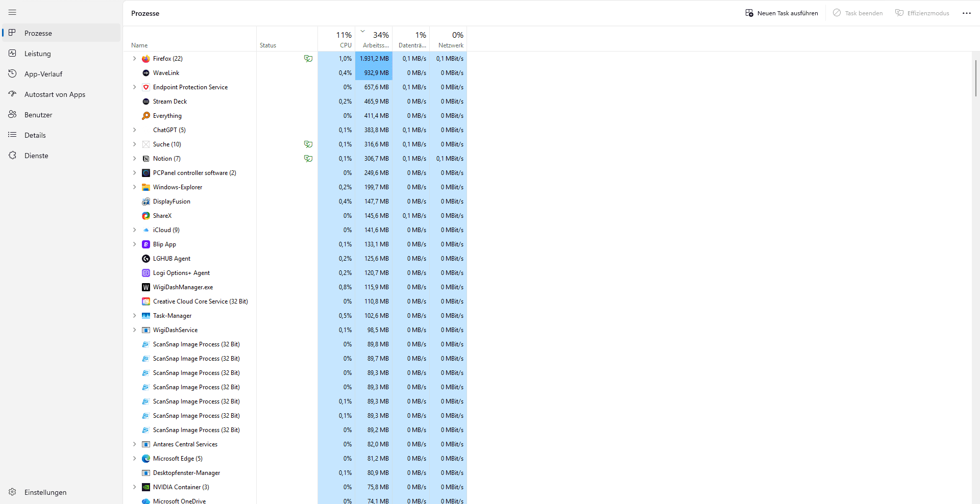The image size is (980, 504).
Task: Open the App-Verlauf page
Action: point(61,74)
